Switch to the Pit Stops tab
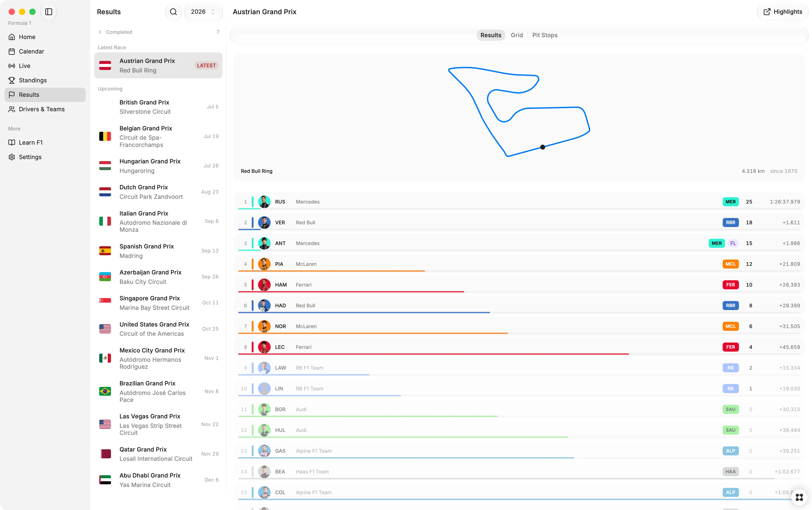812x510 pixels. pyautogui.click(x=545, y=35)
